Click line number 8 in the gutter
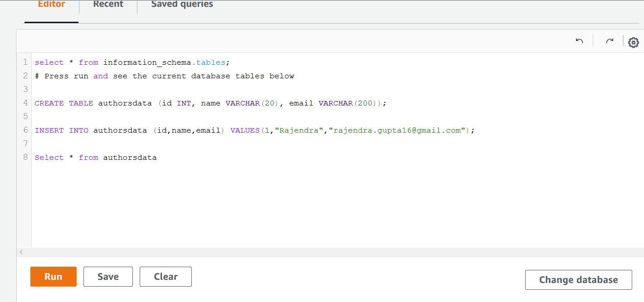The image size is (644, 302). (x=25, y=157)
